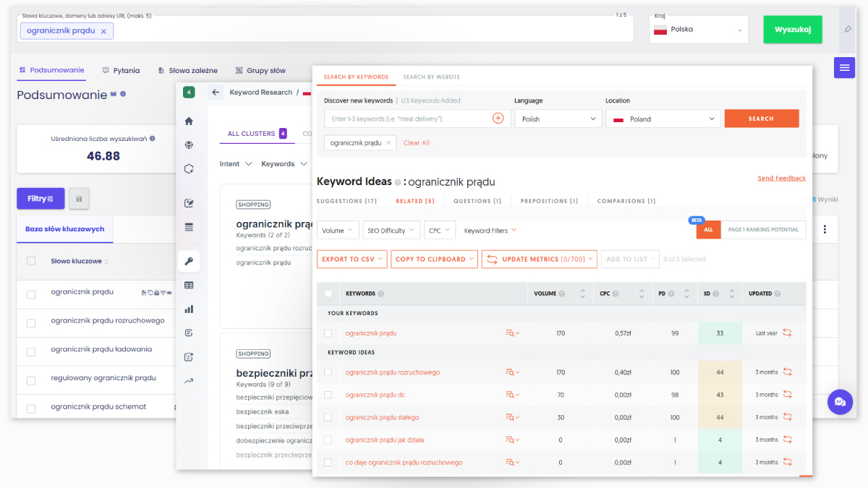Viewport: 868px width, 488px height.
Task: Click the refresh icon next to Last year
Action: coord(786,333)
